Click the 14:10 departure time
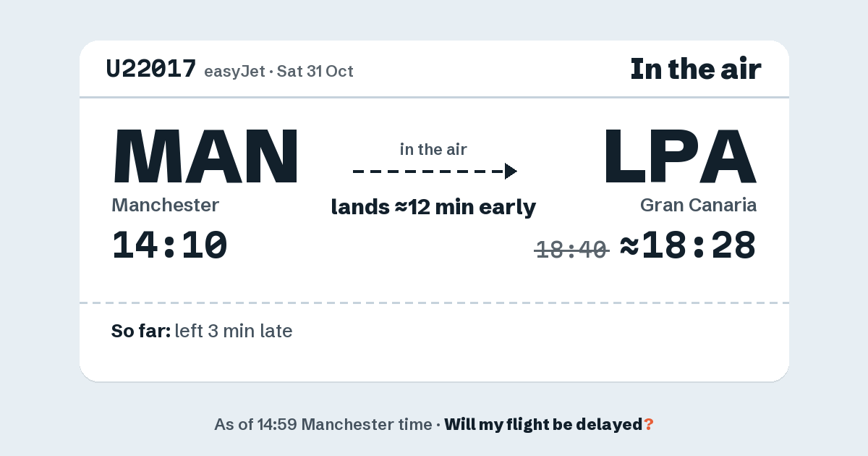This screenshot has height=456, width=868. 170,245
